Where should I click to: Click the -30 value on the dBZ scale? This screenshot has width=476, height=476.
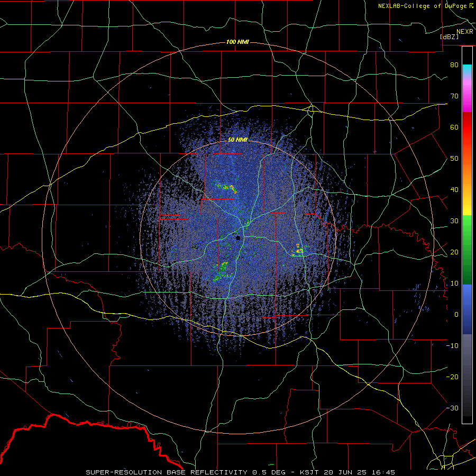click(453, 408)
